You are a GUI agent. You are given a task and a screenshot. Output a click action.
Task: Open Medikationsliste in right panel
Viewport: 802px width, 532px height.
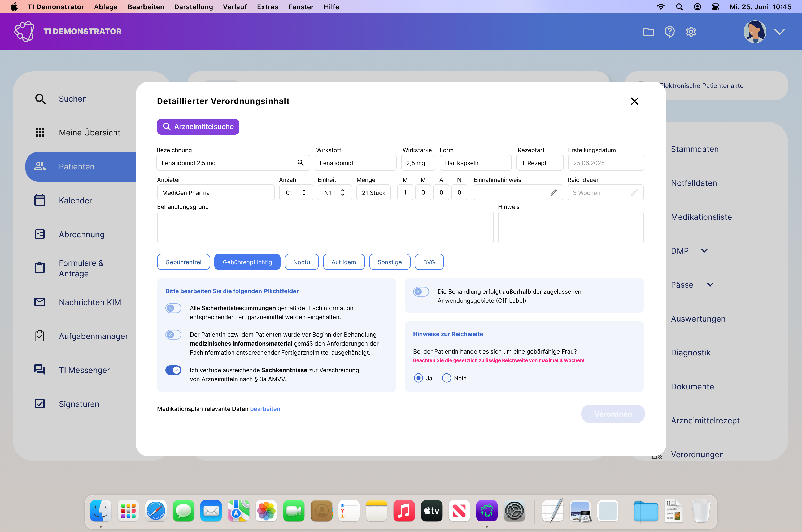tap(701, 217)
